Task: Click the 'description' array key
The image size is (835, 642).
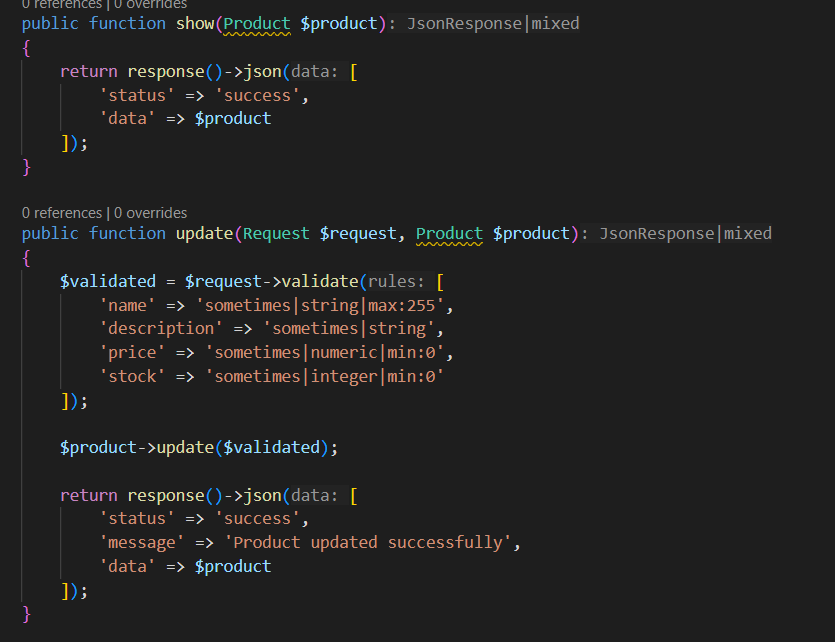Action: click(156, 328)
